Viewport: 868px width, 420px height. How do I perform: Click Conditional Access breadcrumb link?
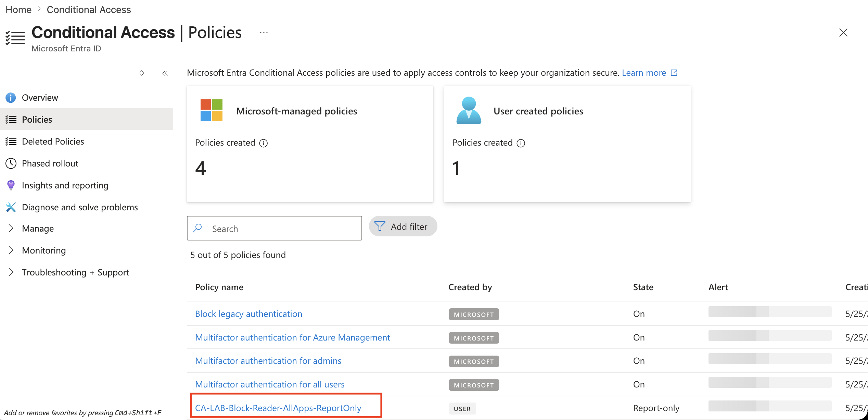click(x=89, y=10)
